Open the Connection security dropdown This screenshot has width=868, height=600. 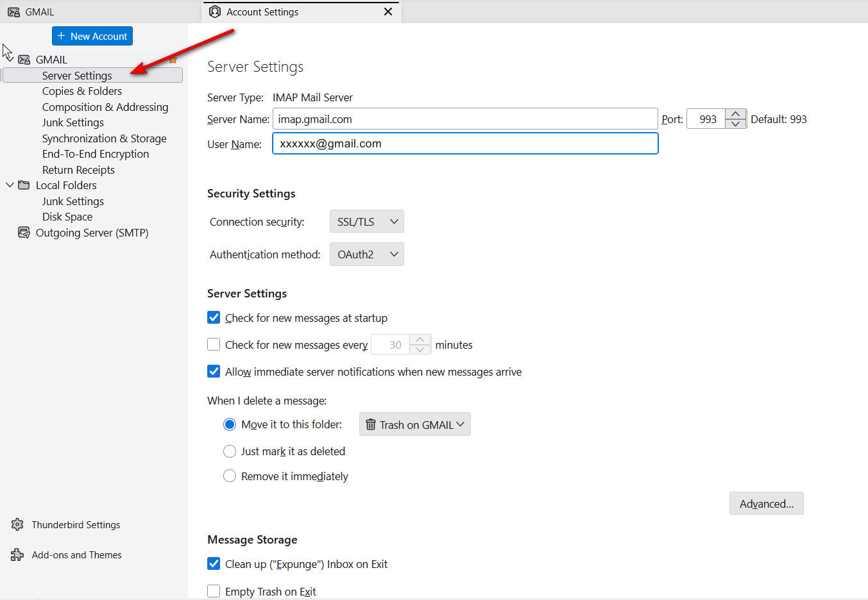pos(366,222)
